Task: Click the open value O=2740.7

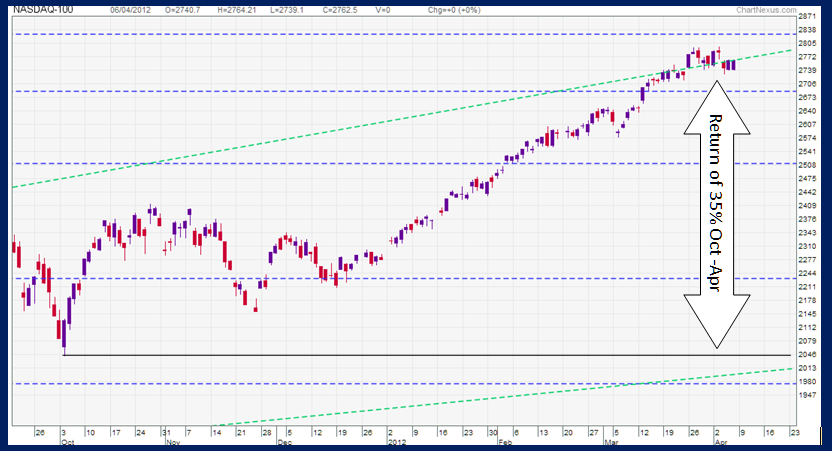Action: (183, 10)
